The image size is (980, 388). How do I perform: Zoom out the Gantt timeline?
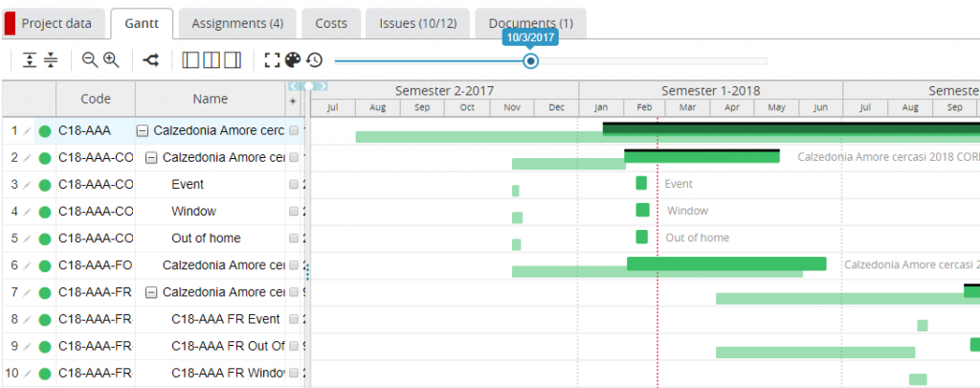[90, 60]
